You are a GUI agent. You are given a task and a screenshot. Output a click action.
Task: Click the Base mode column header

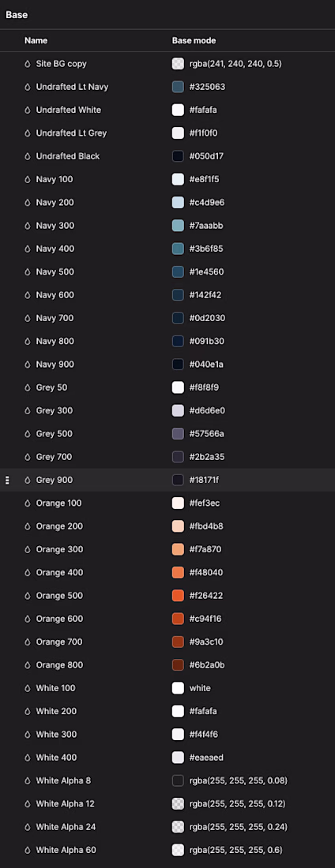click(194, 40)
